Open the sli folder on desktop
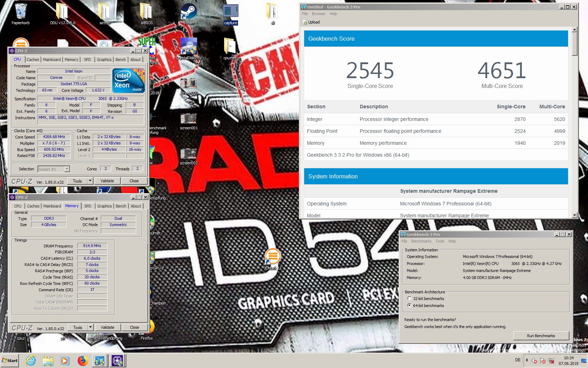This screenshot has width=588, height=368. pos(273,14)
